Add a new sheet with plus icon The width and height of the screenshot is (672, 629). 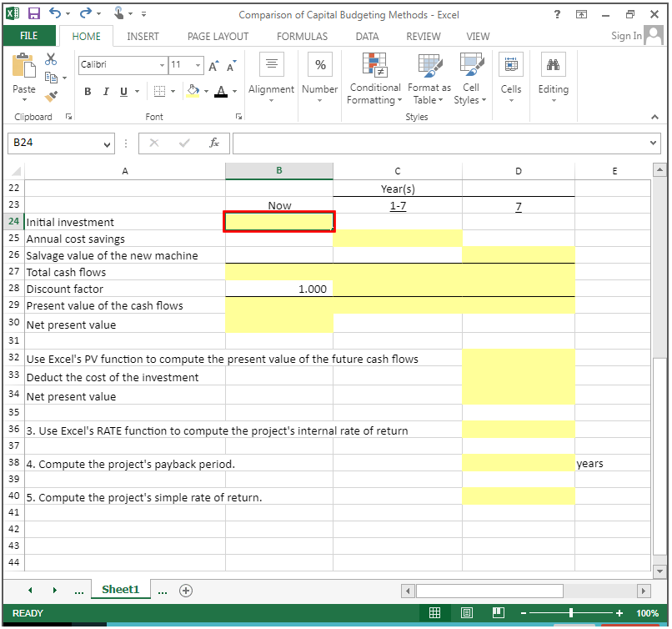[x=185, y=590]
